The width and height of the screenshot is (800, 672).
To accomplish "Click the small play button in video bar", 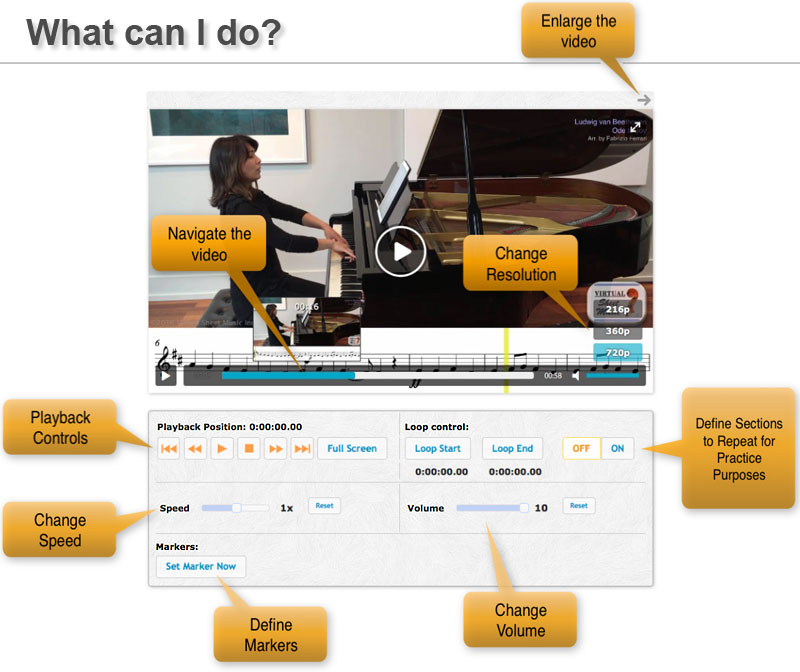I will tap(165, 376).
